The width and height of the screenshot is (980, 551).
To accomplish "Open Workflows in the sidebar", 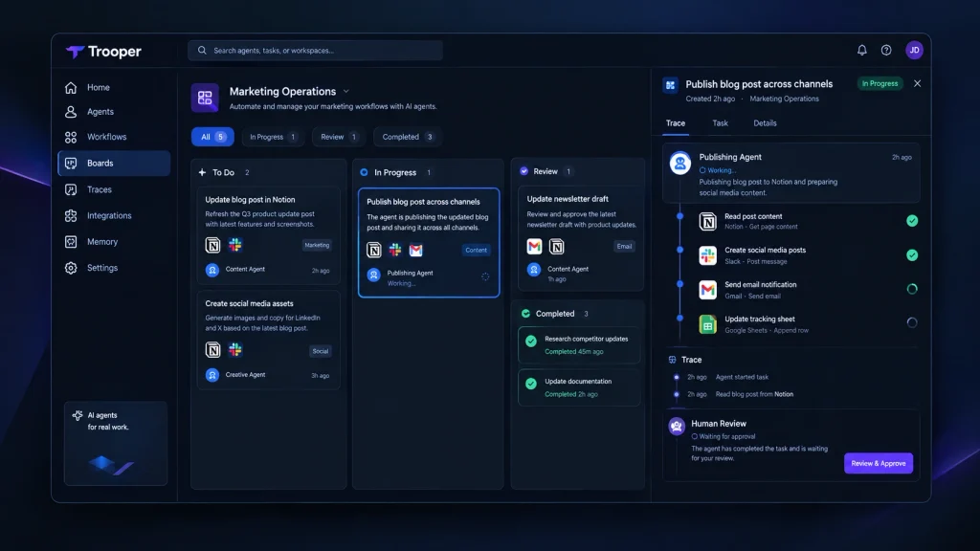I will (114, 137).
